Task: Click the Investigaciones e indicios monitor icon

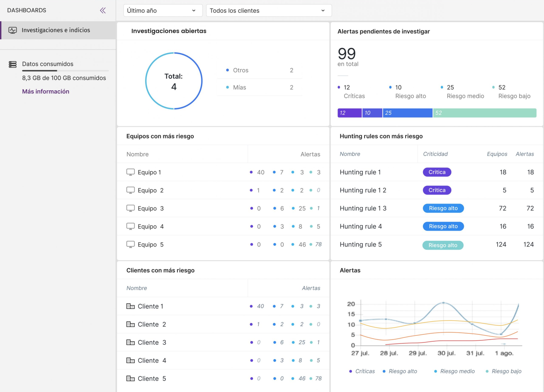Action: (13, 30)
